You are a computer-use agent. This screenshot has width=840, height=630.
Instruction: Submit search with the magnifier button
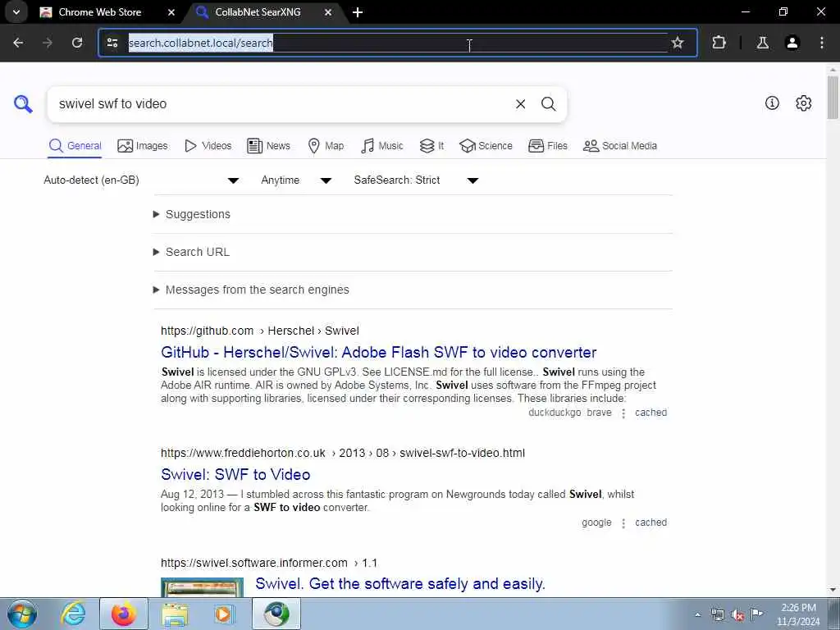point(548,104)
